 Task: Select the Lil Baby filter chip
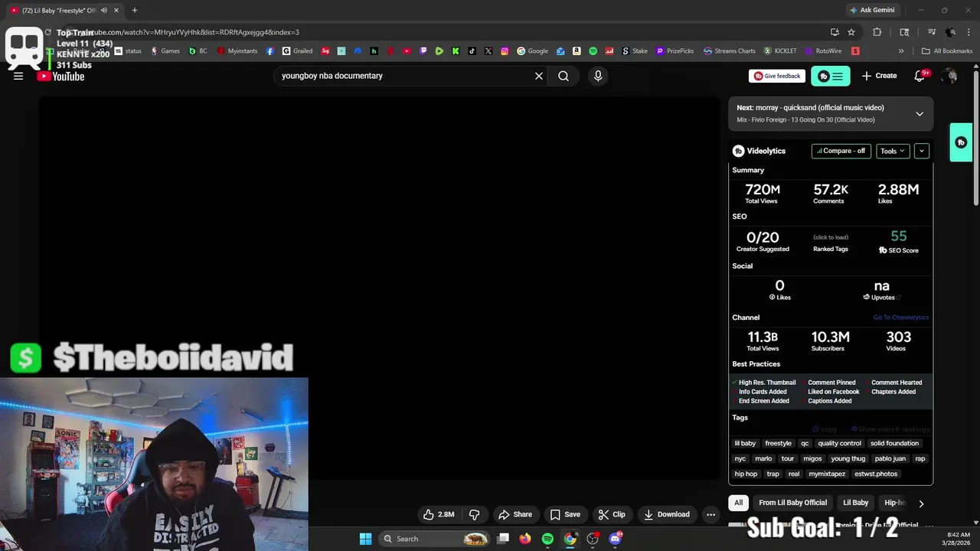click(x=855, y=503)
